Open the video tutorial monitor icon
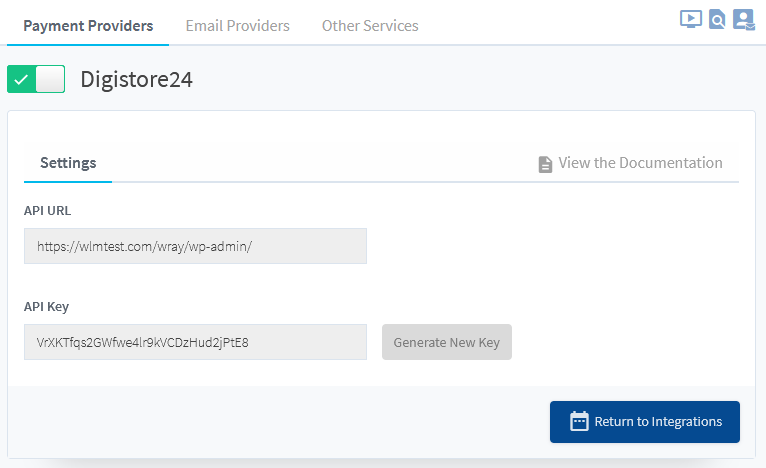Screen dimensions: 766x468 pos(691,19)
